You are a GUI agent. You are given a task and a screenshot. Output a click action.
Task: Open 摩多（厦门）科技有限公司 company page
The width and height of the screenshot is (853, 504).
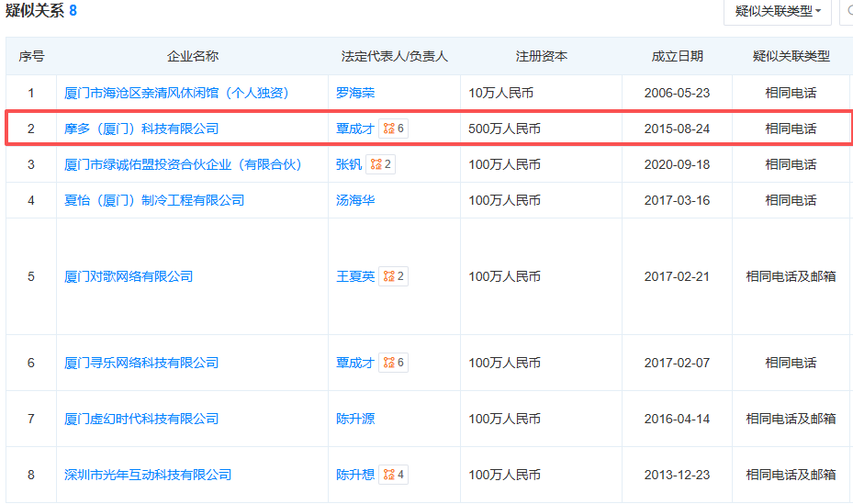[141, 129]
